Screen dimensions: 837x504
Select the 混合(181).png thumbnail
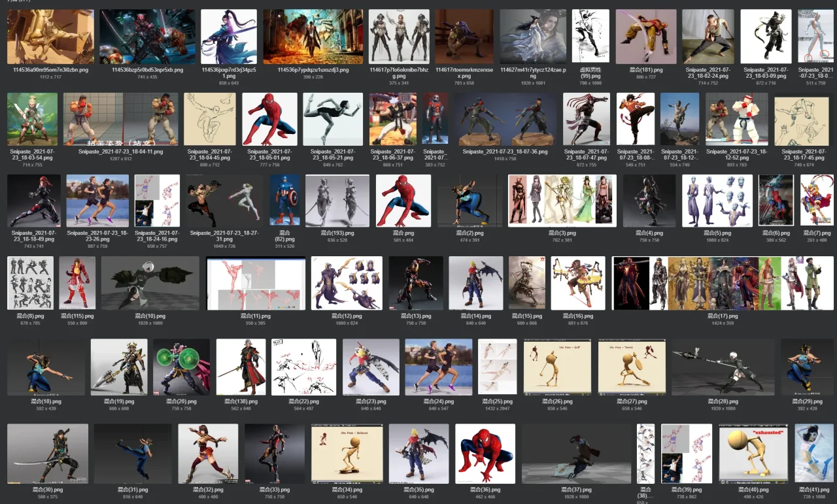[646, 37]
